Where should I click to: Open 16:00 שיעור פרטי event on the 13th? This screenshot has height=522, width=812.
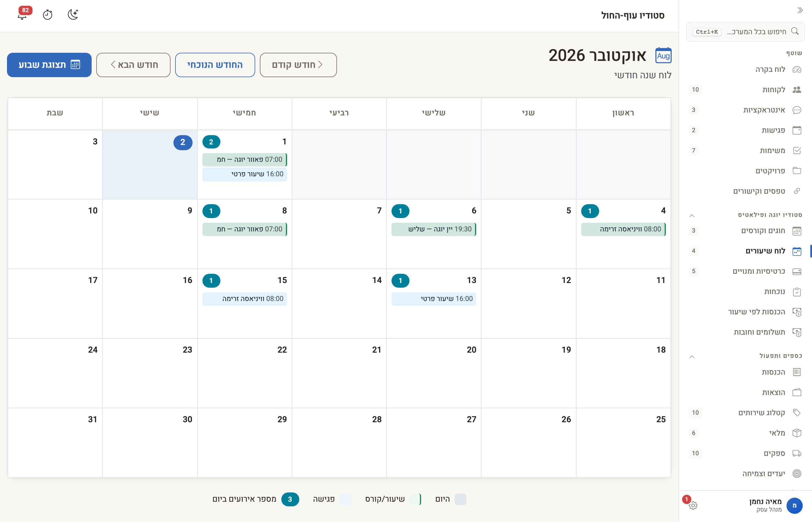point(434,299)
